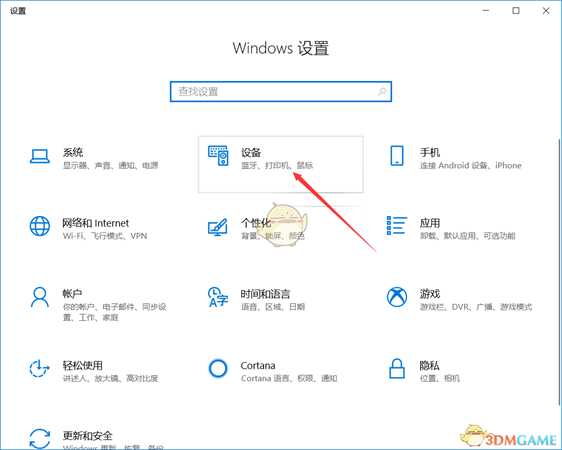Minimize the 设置 window
Screen dimensions: 562x450
pos(486,11)
